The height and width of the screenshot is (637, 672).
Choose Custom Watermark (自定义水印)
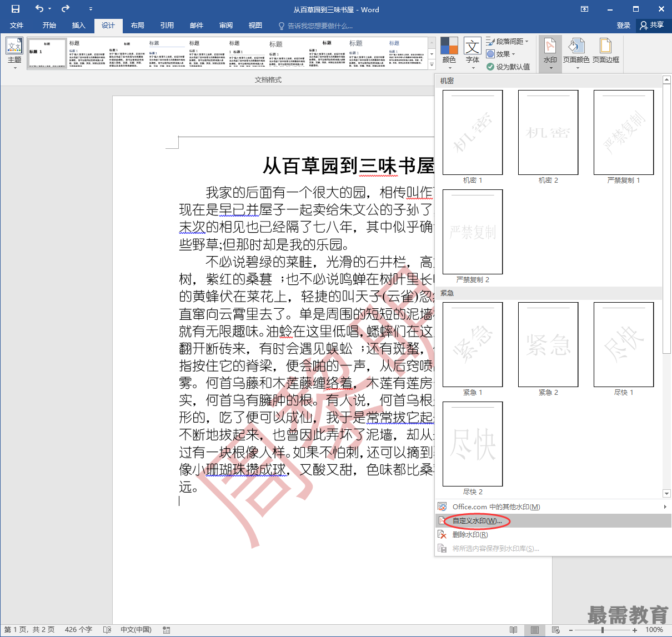(x=553, y=520)
